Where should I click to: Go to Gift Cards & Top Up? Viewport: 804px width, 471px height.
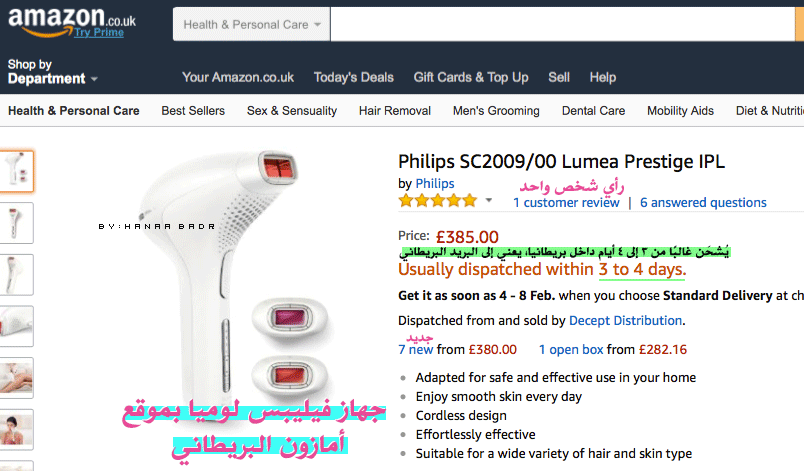point(471,77)
